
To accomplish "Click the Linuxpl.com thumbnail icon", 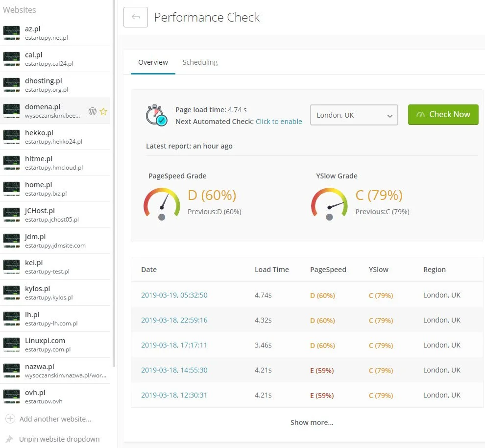I will pyautogui.click(x=11, y=345).
